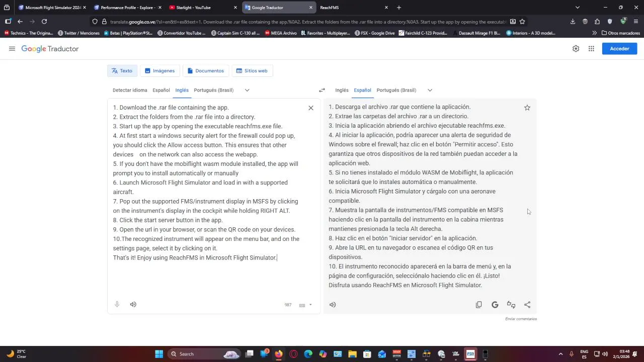This screenshot has width=644, height=362.
Task: Select the Texto translation mode
Action: click(x=122, y=71)
